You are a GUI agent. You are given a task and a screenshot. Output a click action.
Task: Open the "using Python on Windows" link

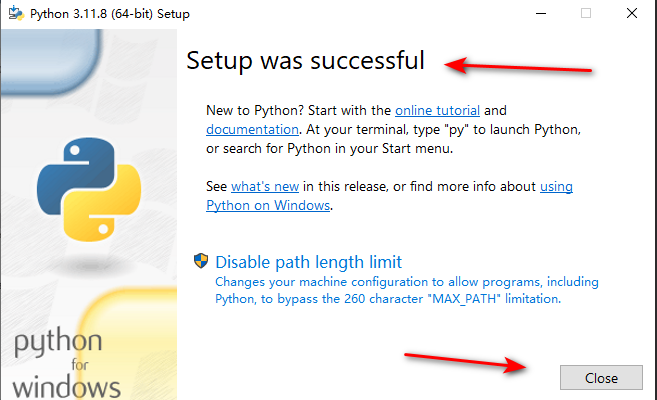tap(268, 205)
